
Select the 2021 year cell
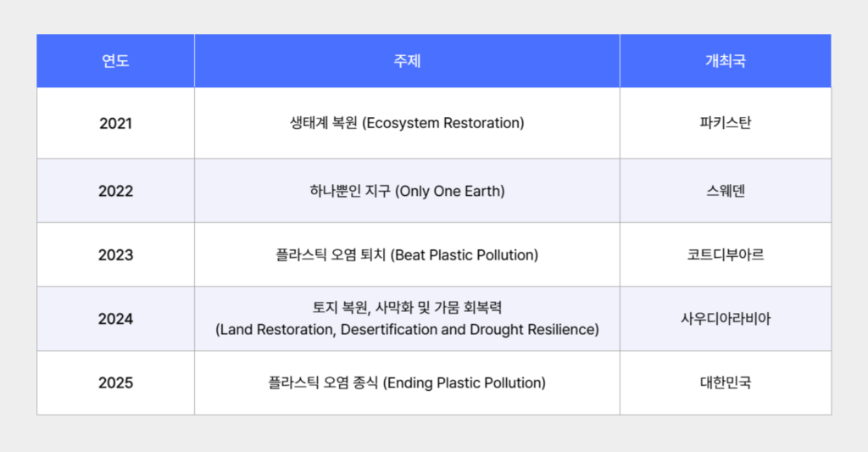tap(115, 123)
